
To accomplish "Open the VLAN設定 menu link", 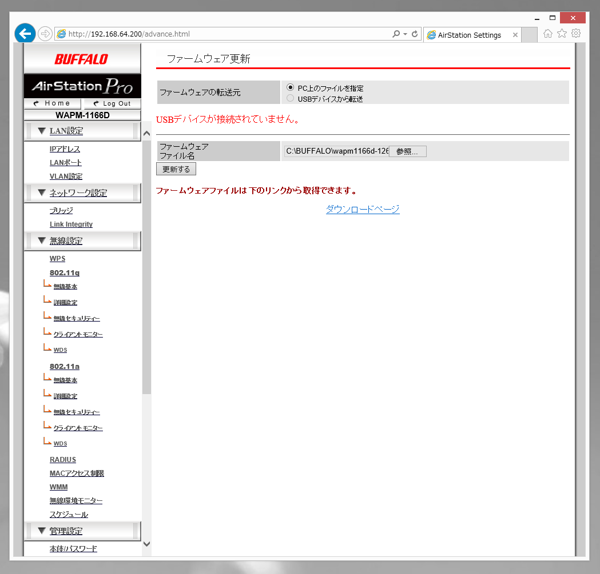I will pos(66,176).
